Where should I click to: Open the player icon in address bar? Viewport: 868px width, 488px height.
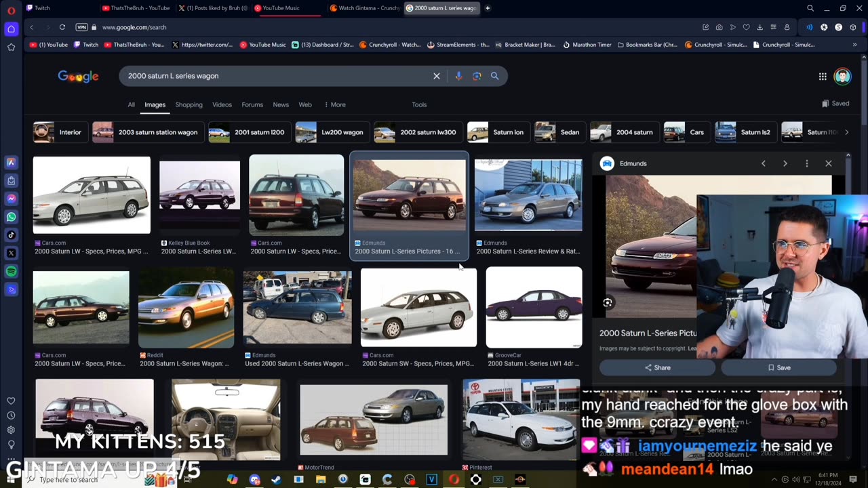coord(732,27)
